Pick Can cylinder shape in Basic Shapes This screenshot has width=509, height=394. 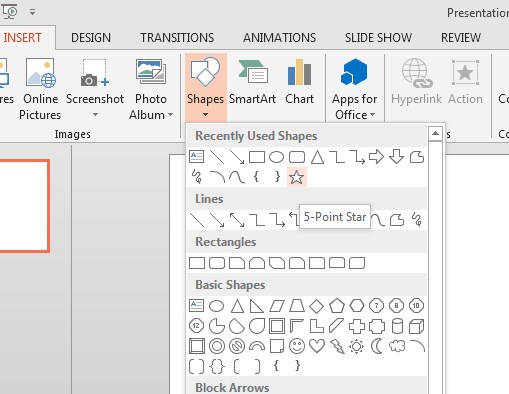click(397, 326)
